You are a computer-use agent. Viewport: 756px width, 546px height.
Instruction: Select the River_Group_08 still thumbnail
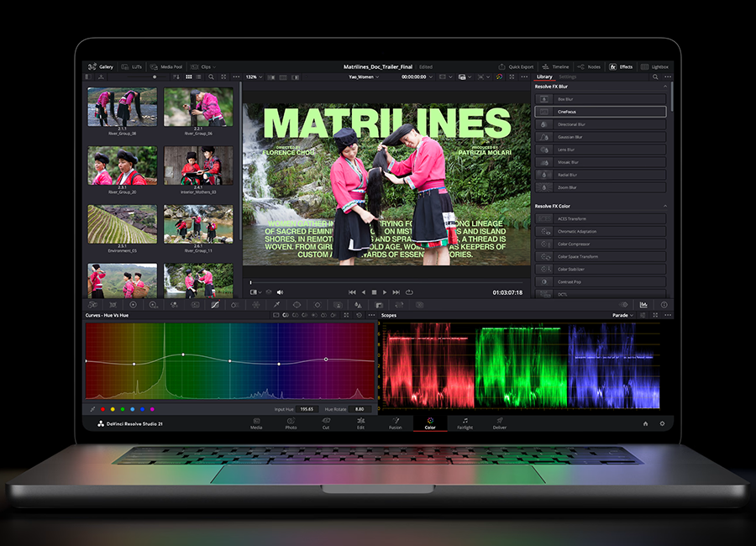[122, 107]
